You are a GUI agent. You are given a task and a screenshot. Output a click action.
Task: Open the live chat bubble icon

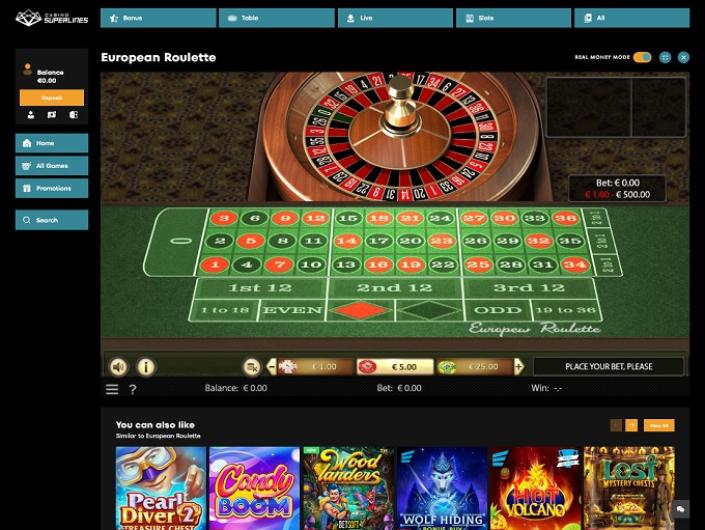coord(681,509)
